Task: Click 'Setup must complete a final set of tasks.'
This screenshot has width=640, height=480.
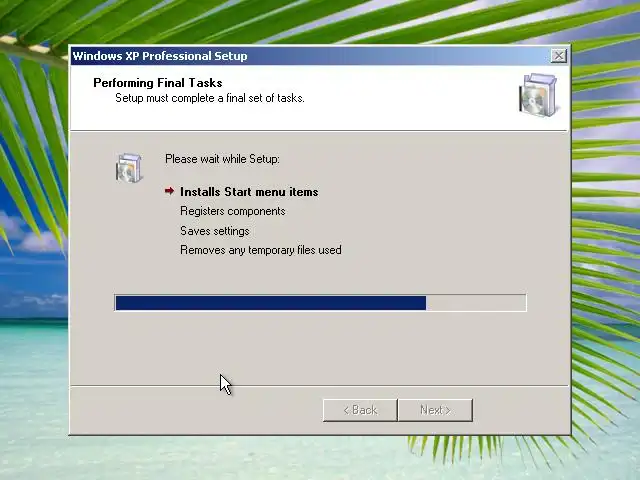Action: click(210, 98)
